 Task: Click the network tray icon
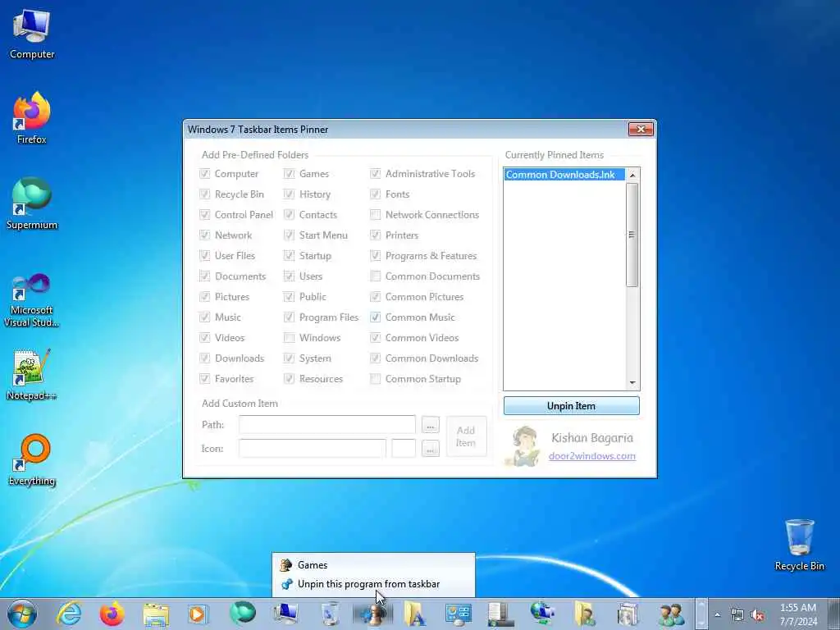coord(737,615)
